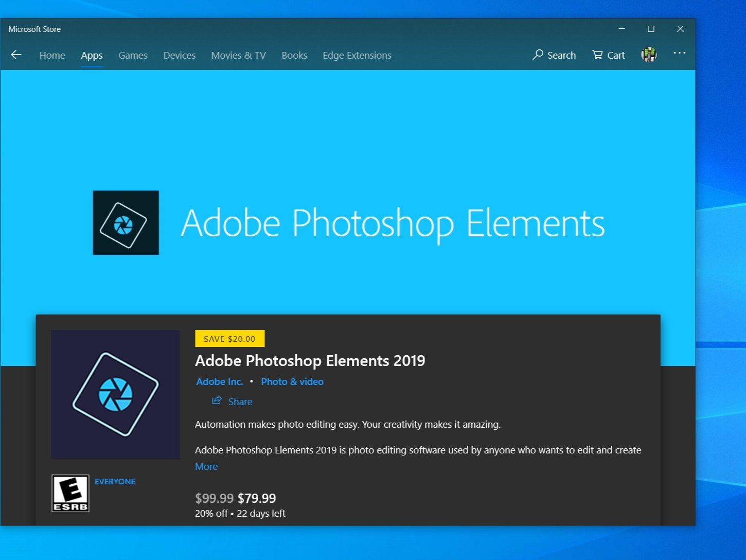Viewport: 746px width, 560px height.
Task: Maximize the Microsoft Store window
Action: (x=651, y=29)
